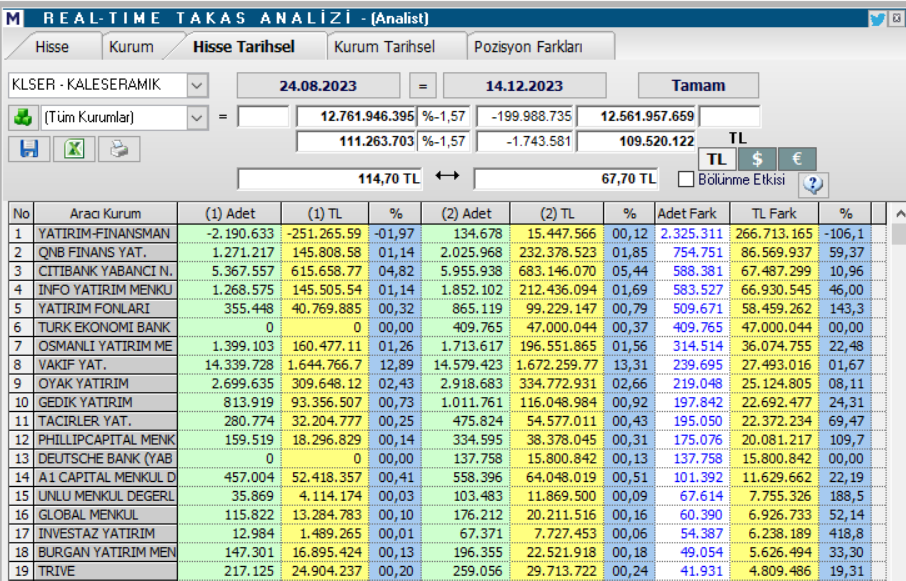Click the 12.761.946.395 total field
Screen dimensions: 906x581
(357, 117)
